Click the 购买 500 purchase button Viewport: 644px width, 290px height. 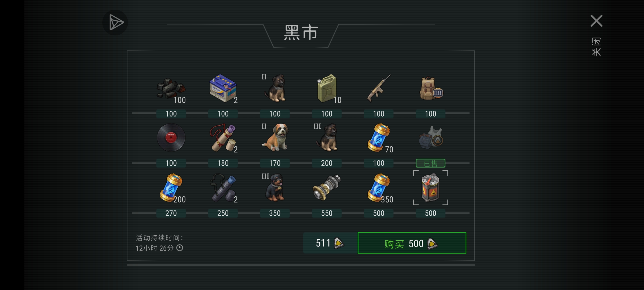[412, 243]
